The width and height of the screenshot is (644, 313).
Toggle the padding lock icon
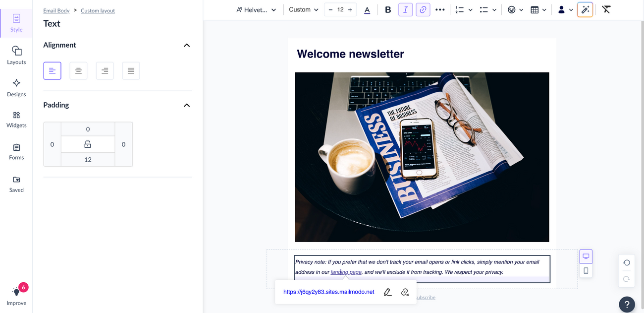[88, 144]
